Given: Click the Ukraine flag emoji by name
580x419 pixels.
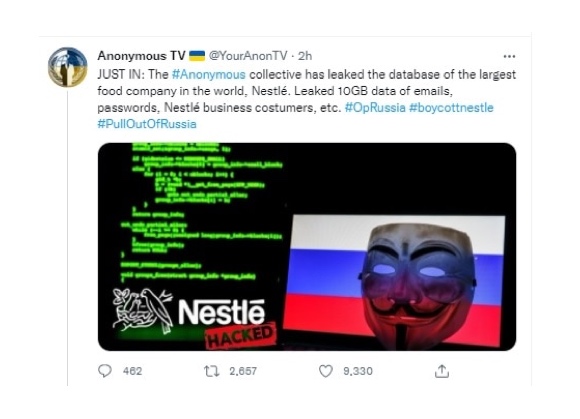Looking at the screenshot, I should coord(197,56).
